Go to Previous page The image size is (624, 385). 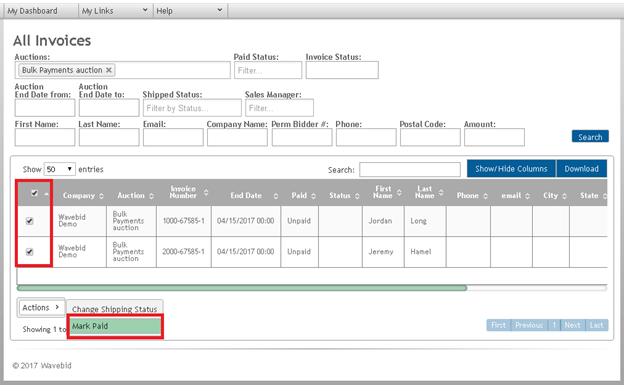tap(529, 325)
